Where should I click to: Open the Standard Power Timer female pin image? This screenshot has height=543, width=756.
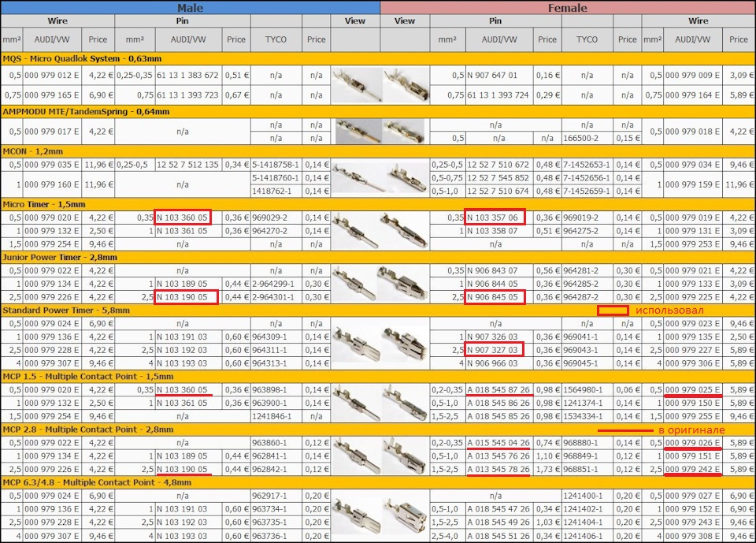pos(405,343)
